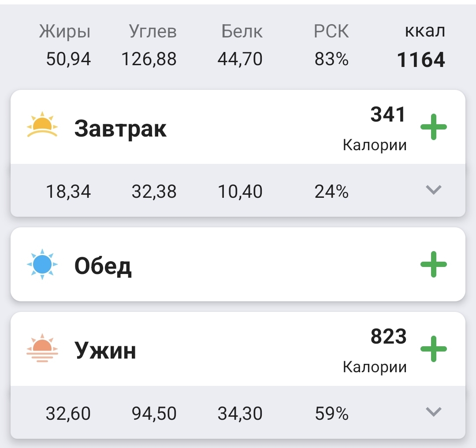Select the Белк column header
476x448 pixels.
[x=242, y=32]
